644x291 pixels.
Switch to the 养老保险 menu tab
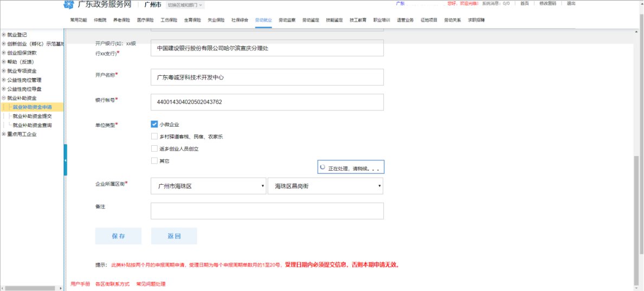point(121,20)
